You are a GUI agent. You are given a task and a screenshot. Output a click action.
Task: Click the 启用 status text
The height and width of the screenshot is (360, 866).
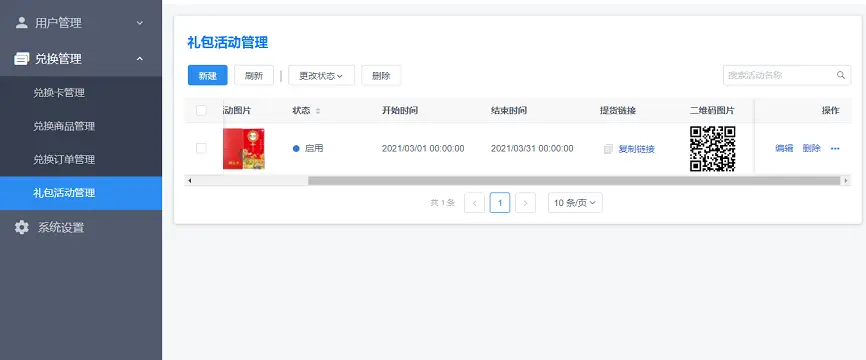(314, 149)
